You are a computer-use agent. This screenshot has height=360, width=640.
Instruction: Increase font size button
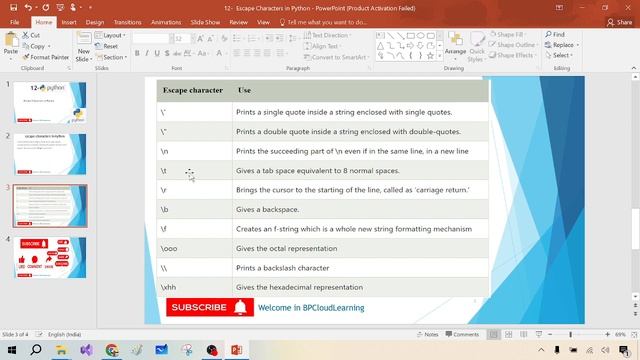[x=200, y=39]
